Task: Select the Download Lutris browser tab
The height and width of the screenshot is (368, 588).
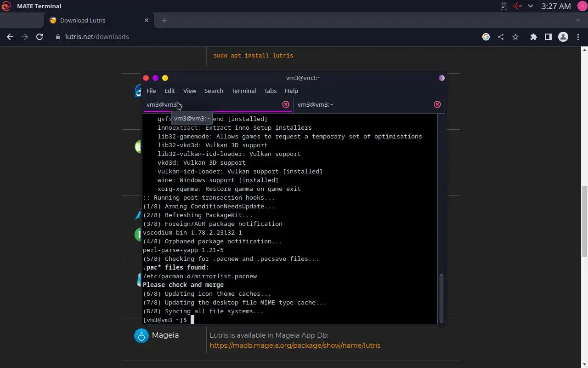Action: tap(99, 20)
